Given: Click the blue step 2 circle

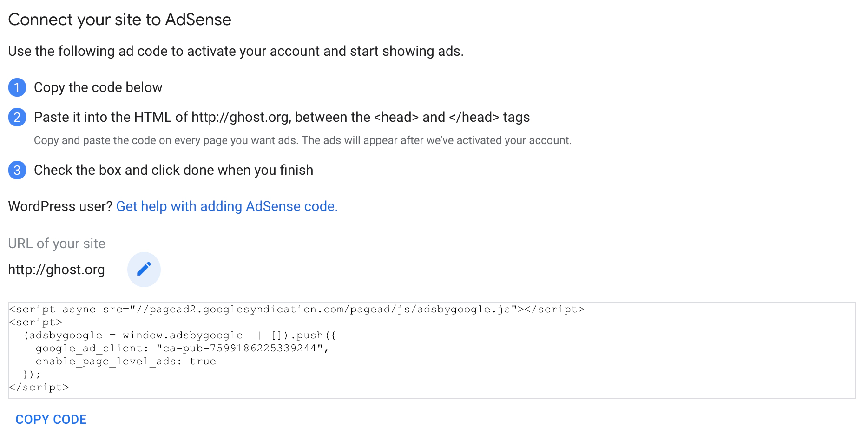Looking at the screenshot, I should (x=17, y=117).
